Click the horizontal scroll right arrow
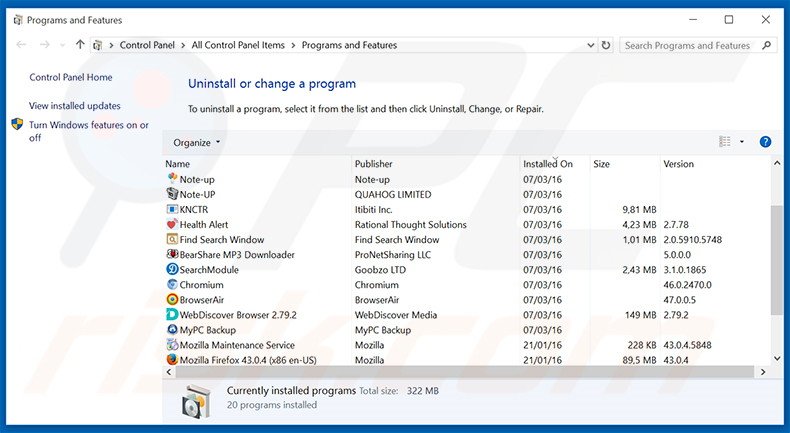Image resolution: width=790 pixels, height=433 pixels. 763,372
